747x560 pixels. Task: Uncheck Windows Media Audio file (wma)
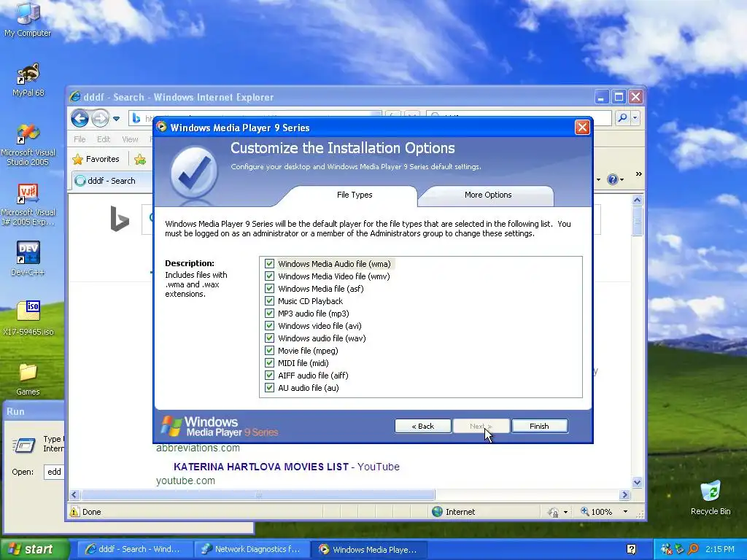(269, 264)
